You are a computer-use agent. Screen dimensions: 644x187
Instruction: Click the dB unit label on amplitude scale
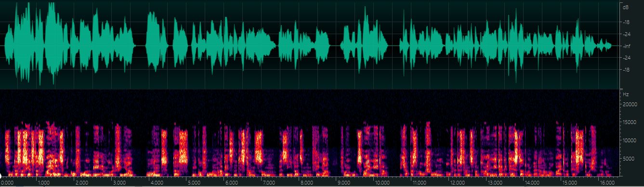point(626,8)
